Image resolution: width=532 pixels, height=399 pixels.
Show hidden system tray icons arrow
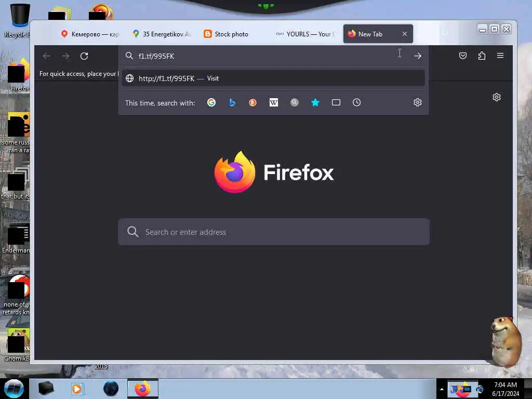tap(442, 389)
